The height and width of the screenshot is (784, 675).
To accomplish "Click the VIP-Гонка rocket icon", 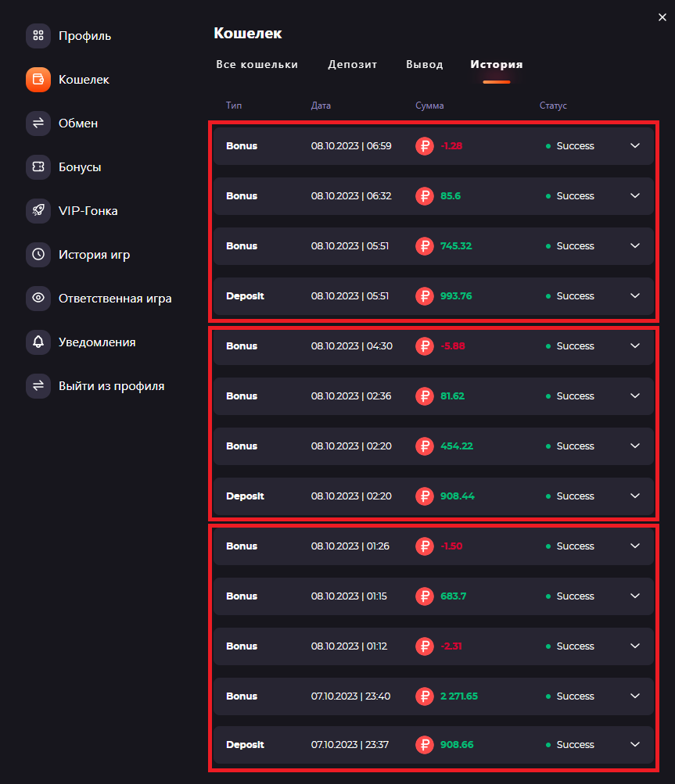I will pos(38,211).
